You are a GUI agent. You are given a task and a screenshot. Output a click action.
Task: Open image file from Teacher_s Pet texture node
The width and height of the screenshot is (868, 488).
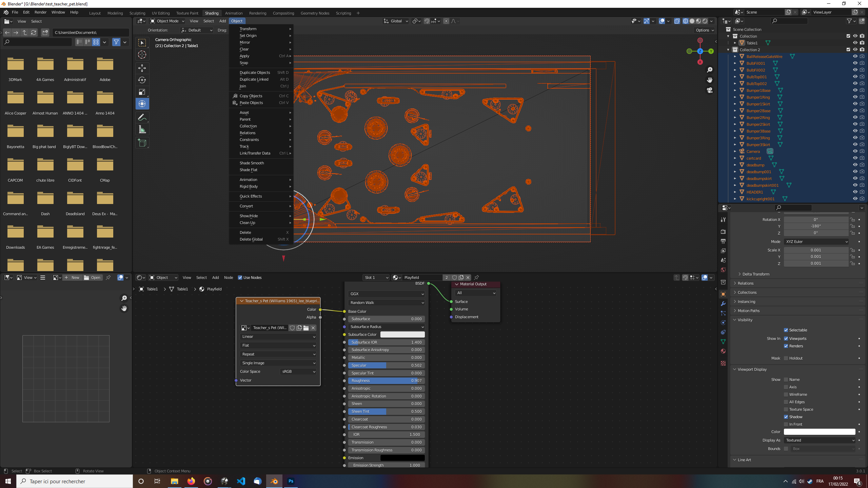point(306,328)
